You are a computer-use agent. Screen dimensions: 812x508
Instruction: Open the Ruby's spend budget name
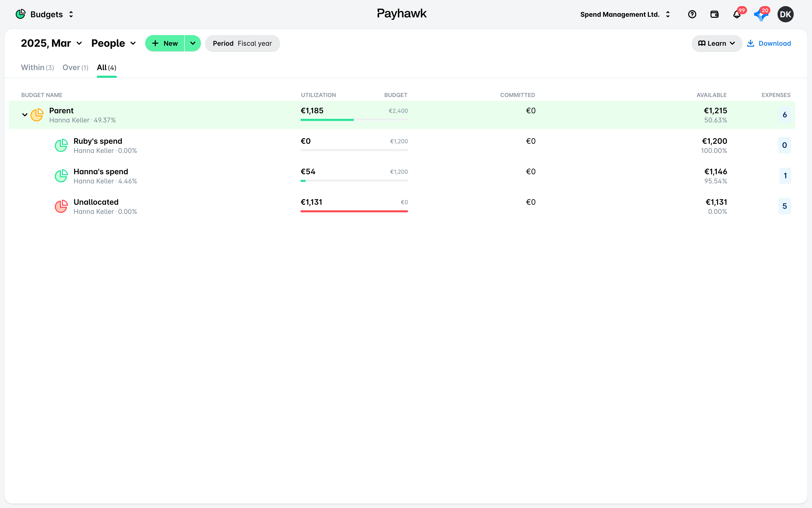(x=98, y=141)
